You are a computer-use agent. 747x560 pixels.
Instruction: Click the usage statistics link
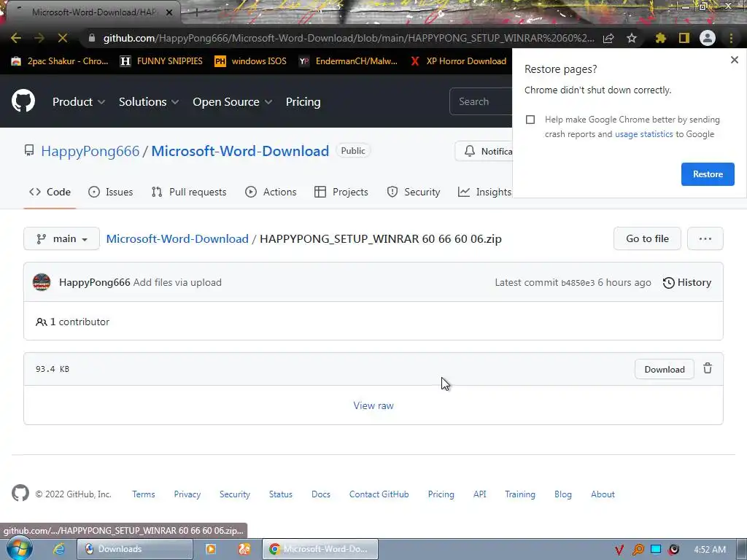point(643,134)
